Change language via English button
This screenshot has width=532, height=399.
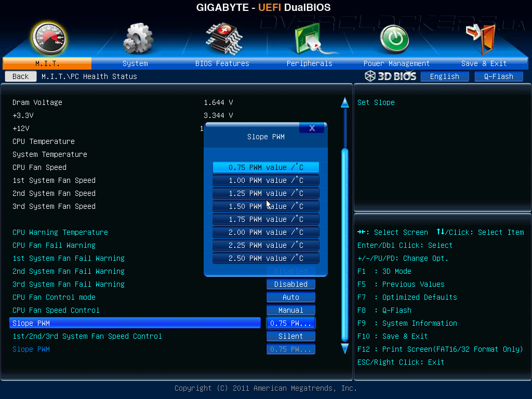(445, 76)
